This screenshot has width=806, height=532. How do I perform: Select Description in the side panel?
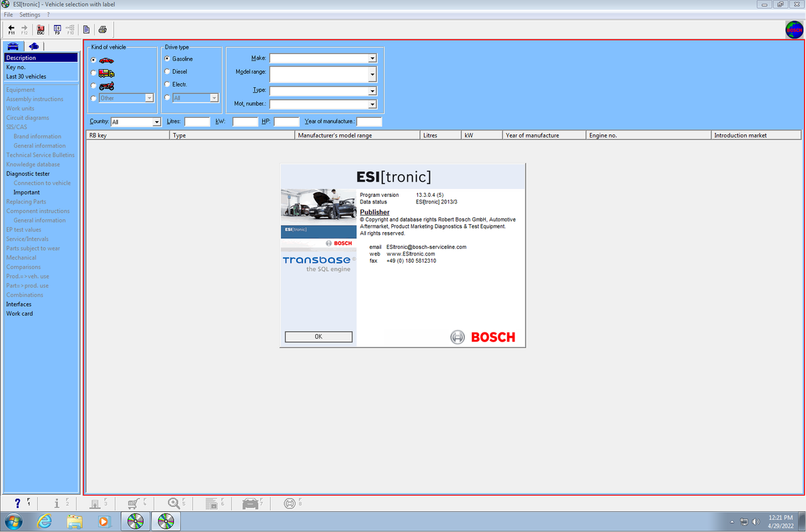click(41, 58)
